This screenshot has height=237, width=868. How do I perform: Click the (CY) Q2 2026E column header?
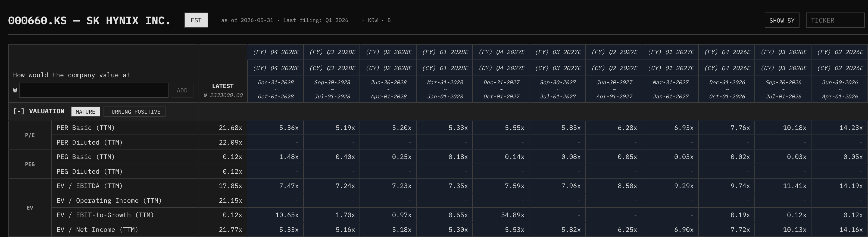coord(840,68)
